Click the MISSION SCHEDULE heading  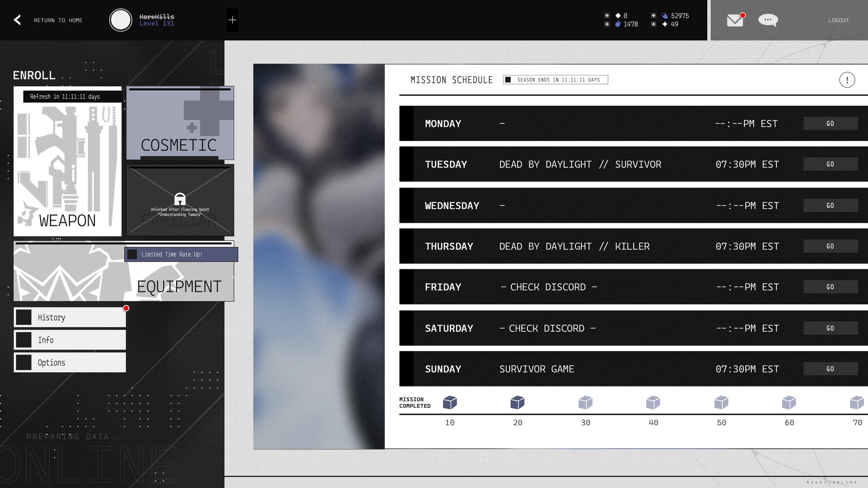(452, 80)
